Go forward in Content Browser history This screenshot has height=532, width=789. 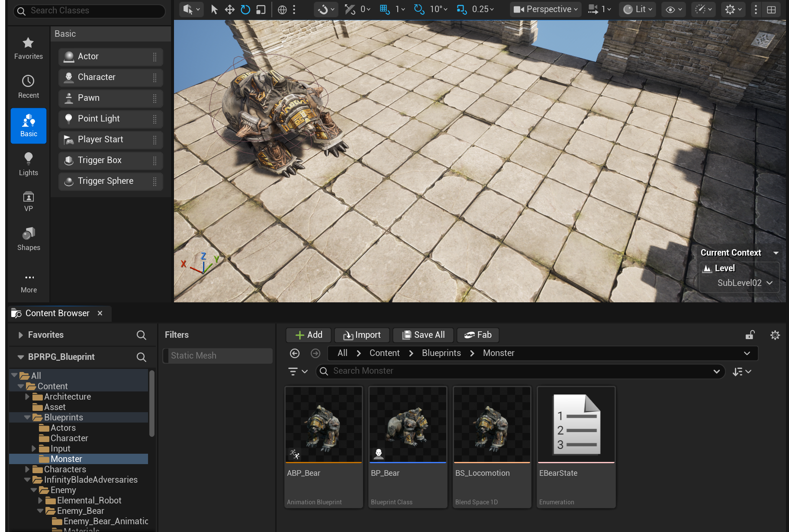[316, 353]
